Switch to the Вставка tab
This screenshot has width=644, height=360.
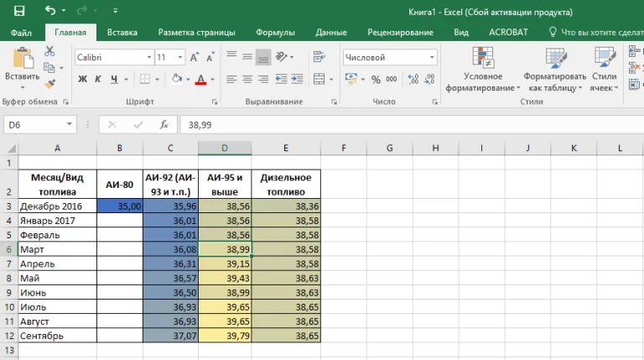pos(122,33)
